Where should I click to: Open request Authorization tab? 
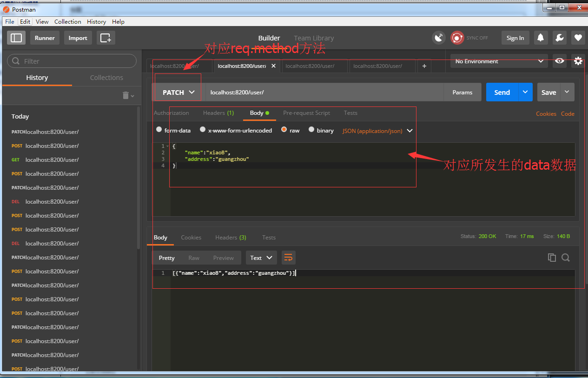pos(172,113)
